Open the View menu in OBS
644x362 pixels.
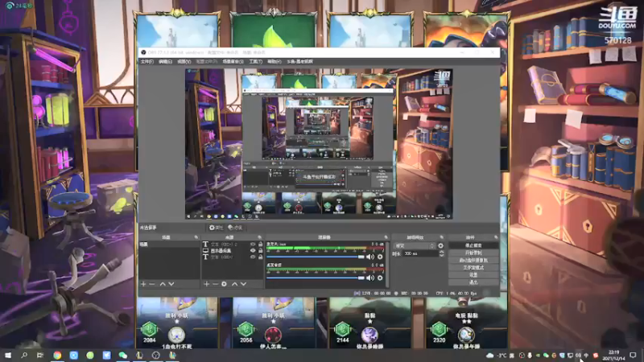pos(184,62)
